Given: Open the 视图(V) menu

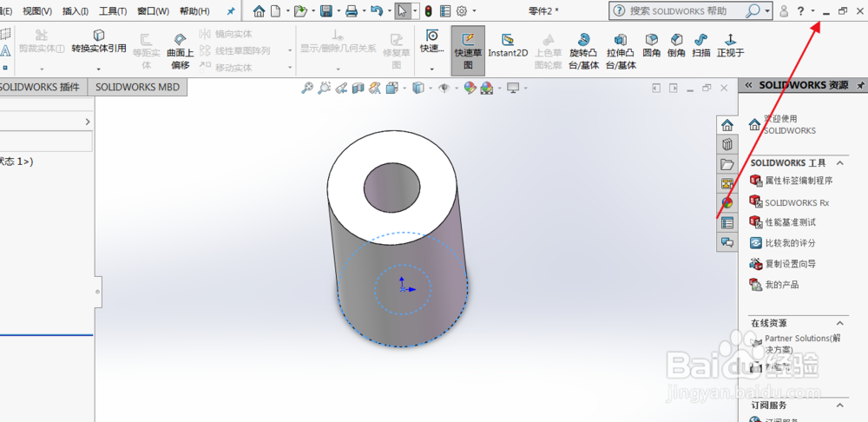Looking at the screenshot, I should click(37, 11).
